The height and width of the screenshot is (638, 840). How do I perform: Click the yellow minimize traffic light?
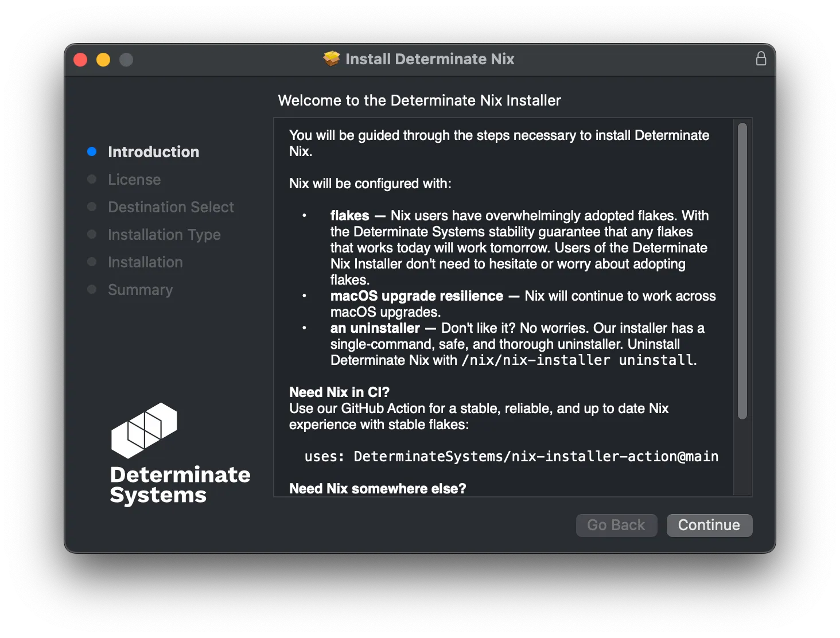(103, 59)
